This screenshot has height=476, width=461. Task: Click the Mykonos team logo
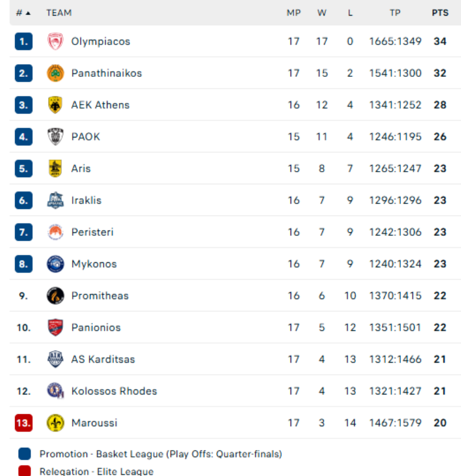point(55,264)
